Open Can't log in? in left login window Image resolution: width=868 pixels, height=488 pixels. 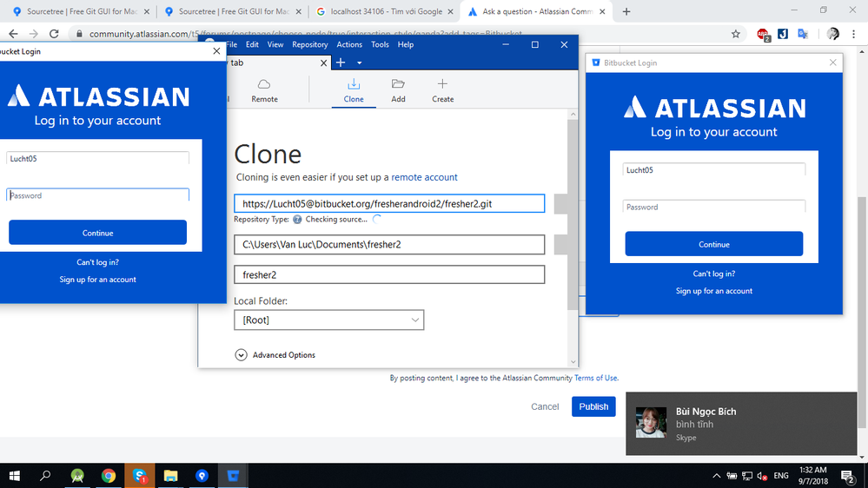97,262
